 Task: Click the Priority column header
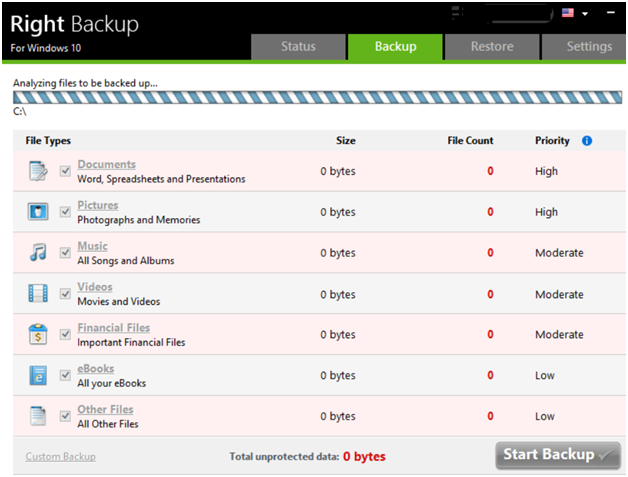(552, 141)
